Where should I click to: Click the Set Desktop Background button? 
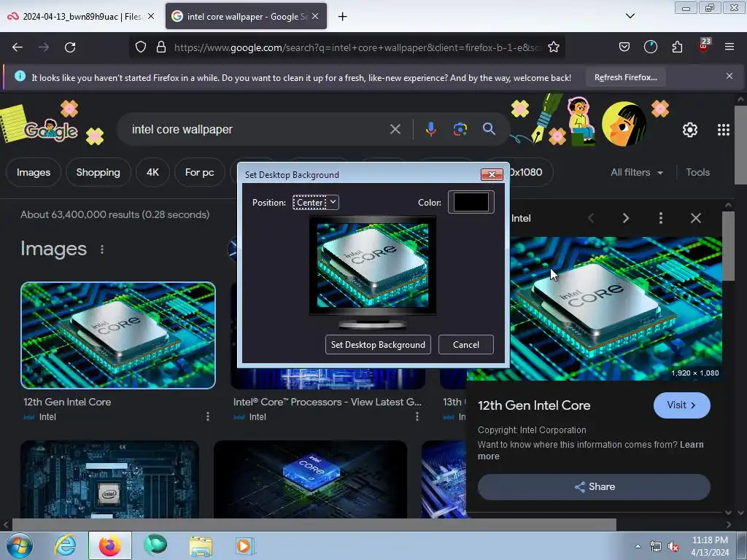click(x=378, y=345)
